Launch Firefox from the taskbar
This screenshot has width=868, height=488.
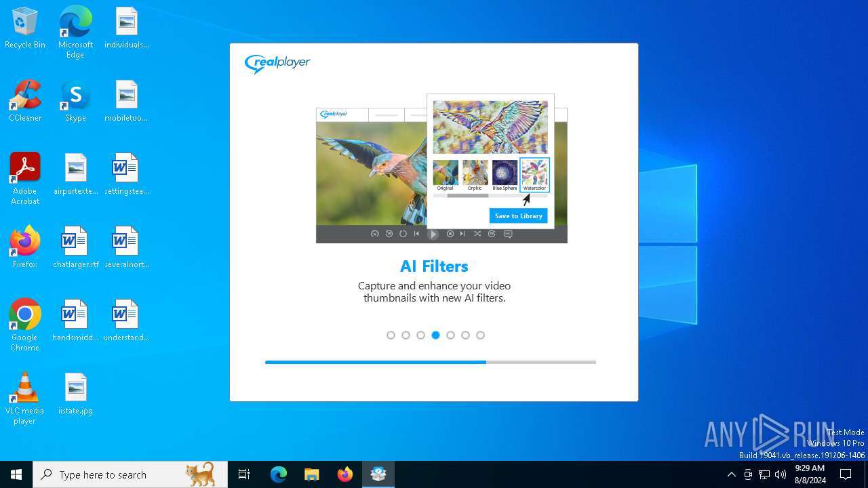pyautogui.click(x=345, y=474)
